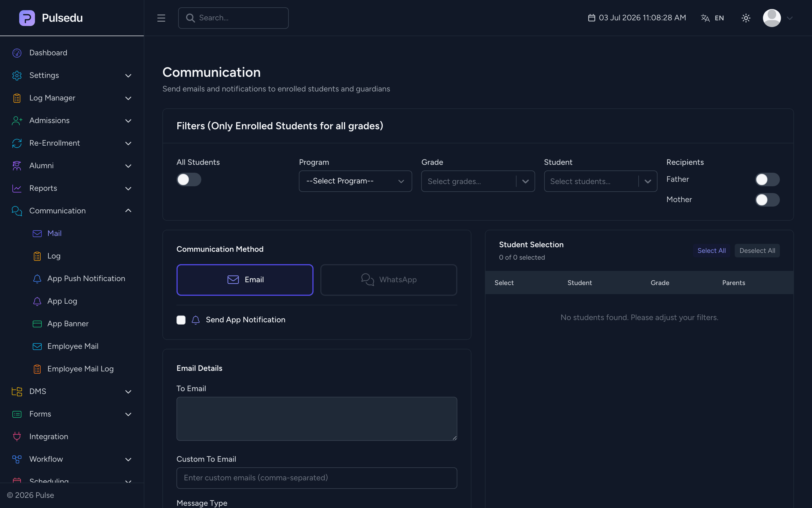Enable the All Students toggle
The width and height of the screenshot is (812, 508).
[x=189, y=179]
